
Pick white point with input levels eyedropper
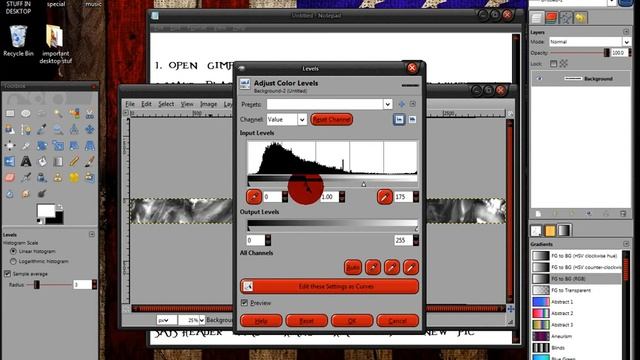(x=384, y=197)
